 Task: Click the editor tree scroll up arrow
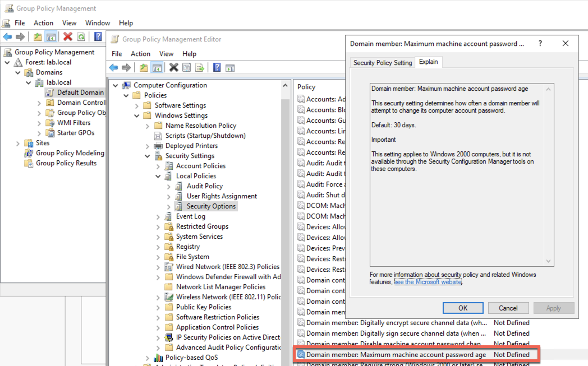pyautogui.click(x=286, y=85)
